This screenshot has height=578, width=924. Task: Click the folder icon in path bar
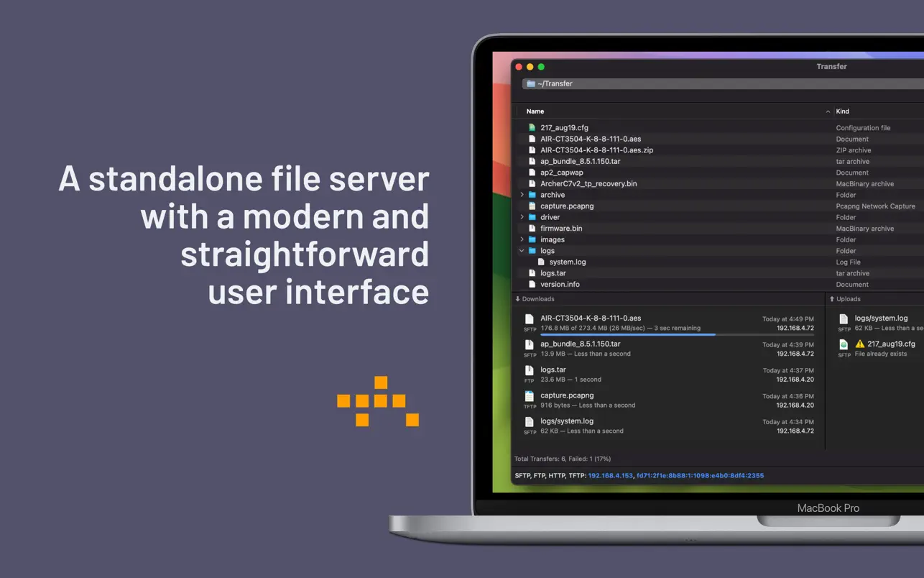pyautogui.click(x=531, y=84)
